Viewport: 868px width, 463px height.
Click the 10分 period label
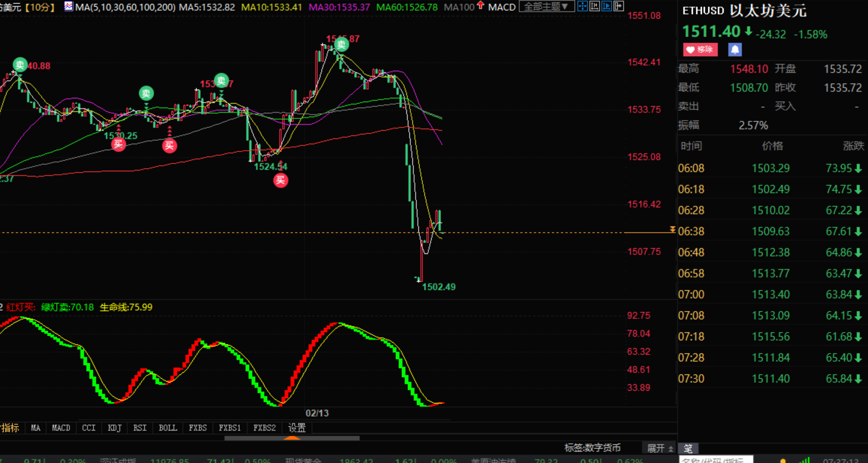(40, 7)
